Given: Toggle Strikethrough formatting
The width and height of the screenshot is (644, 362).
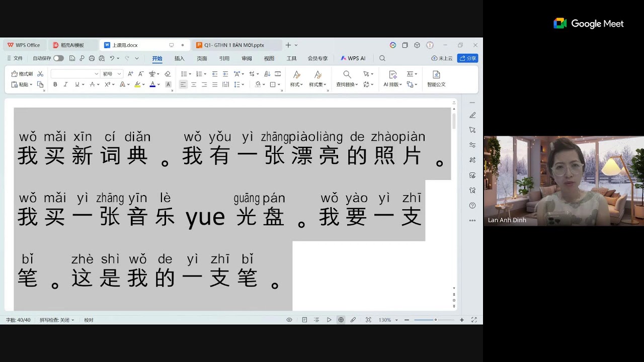Looking at the screenshot, I should 92,84.
